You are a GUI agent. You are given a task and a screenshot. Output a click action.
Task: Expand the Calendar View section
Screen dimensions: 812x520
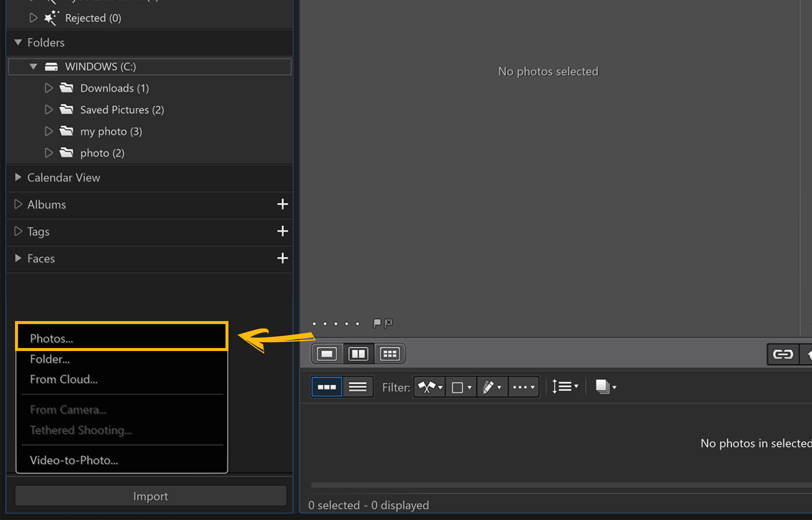tap(18, 178)
